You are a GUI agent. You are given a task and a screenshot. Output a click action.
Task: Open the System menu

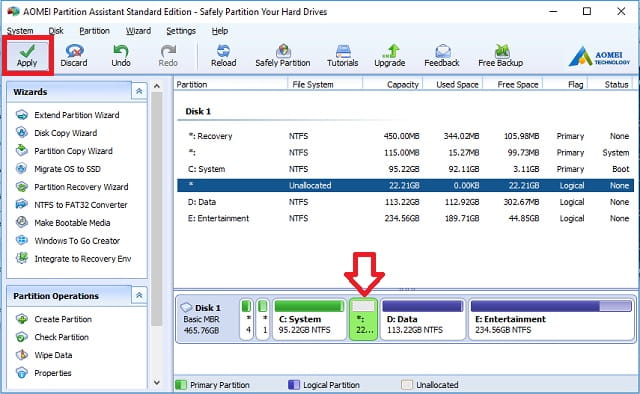click(20, 31)
